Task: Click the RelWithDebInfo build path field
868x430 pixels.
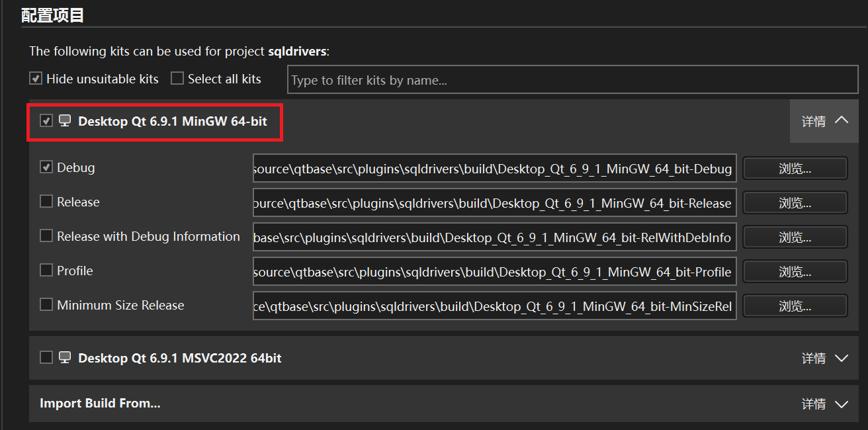Action: click(x=495, y=237)
